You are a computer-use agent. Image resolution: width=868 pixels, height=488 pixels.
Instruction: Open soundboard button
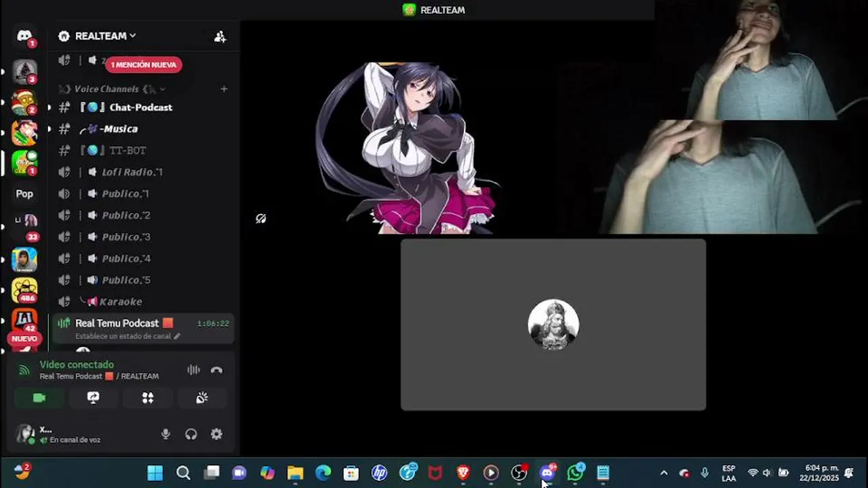202,398
